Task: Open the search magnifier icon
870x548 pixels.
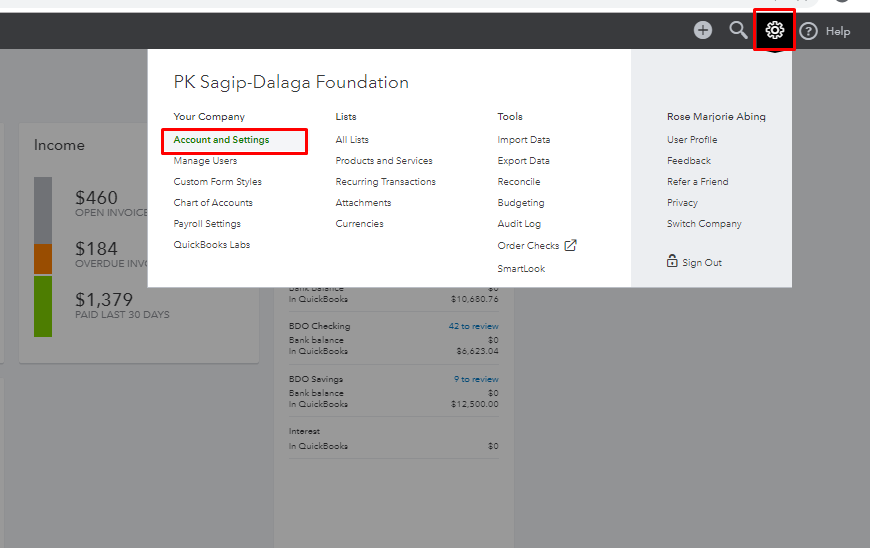Action: pyautogui.click(x=738, y=30)
